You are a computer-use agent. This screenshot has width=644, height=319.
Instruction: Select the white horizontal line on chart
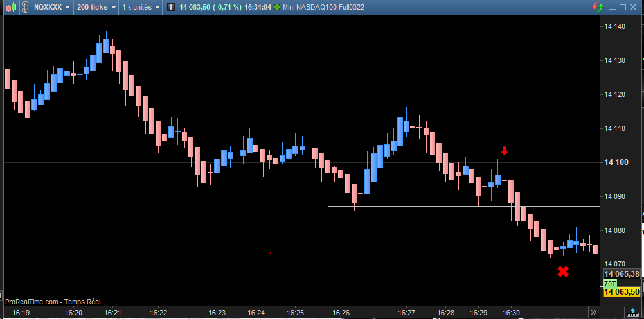[463, 207]
